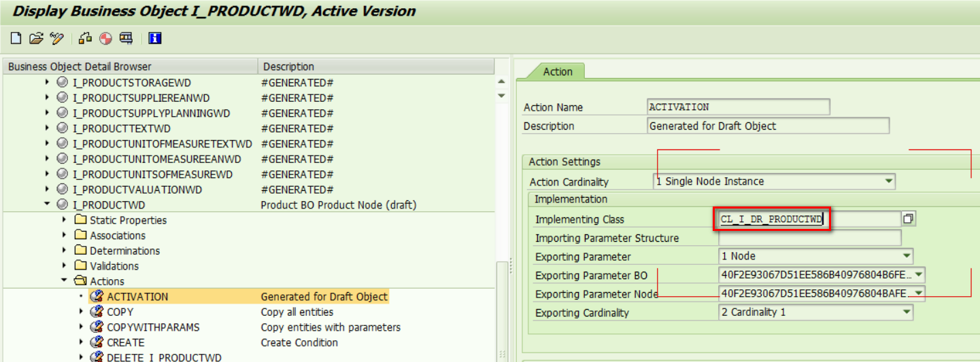980x362 pixels.
Task: Select the COPYWITHPARAMS action in tree
Action: pos(153,327)
